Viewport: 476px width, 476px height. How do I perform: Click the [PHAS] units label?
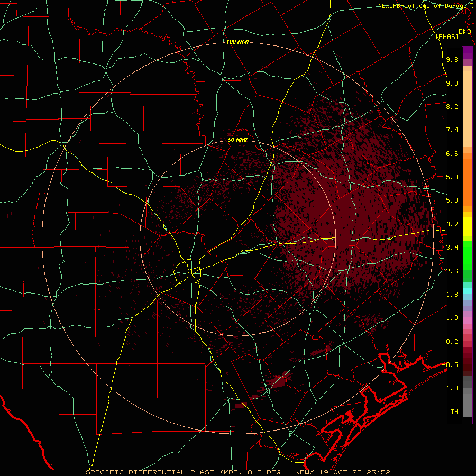point(447,36)
